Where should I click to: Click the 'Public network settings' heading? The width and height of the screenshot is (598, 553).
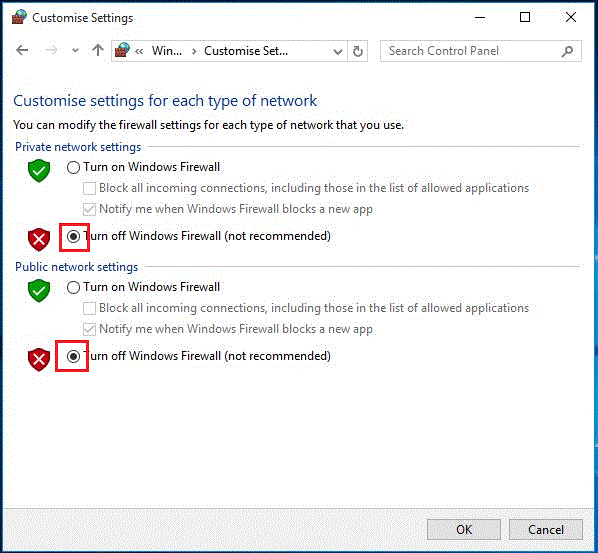point(76,267)
